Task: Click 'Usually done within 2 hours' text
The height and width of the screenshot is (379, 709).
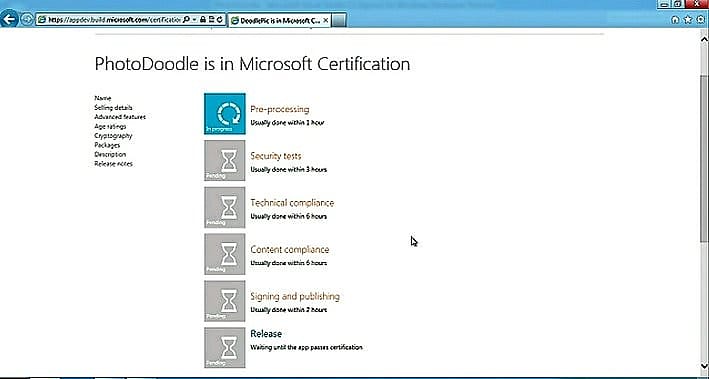Action: pos(288,310)
